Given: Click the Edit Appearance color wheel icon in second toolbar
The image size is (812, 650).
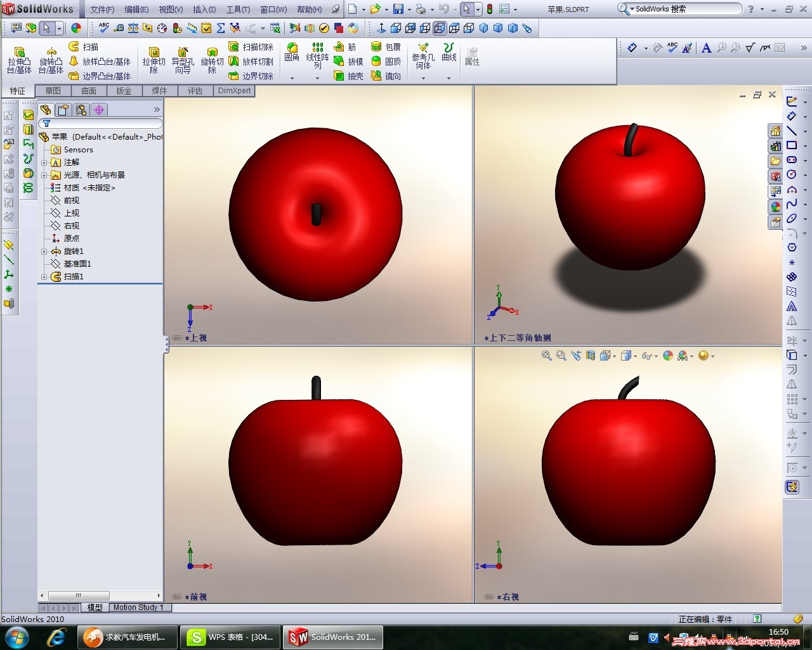Looking at the screenshot, I should pyautogui.click(x=76, y=28).
